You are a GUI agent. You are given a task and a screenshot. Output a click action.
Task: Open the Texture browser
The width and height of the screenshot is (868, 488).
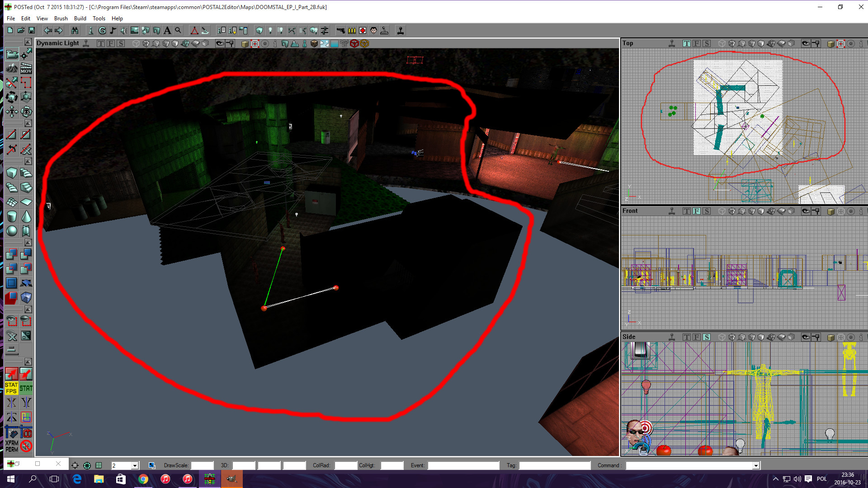point(135,30)
